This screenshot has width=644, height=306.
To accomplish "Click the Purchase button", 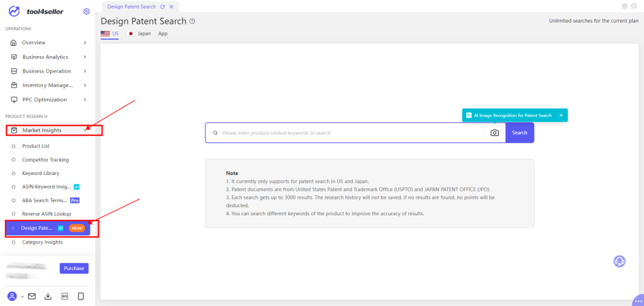I will [74, 268].
